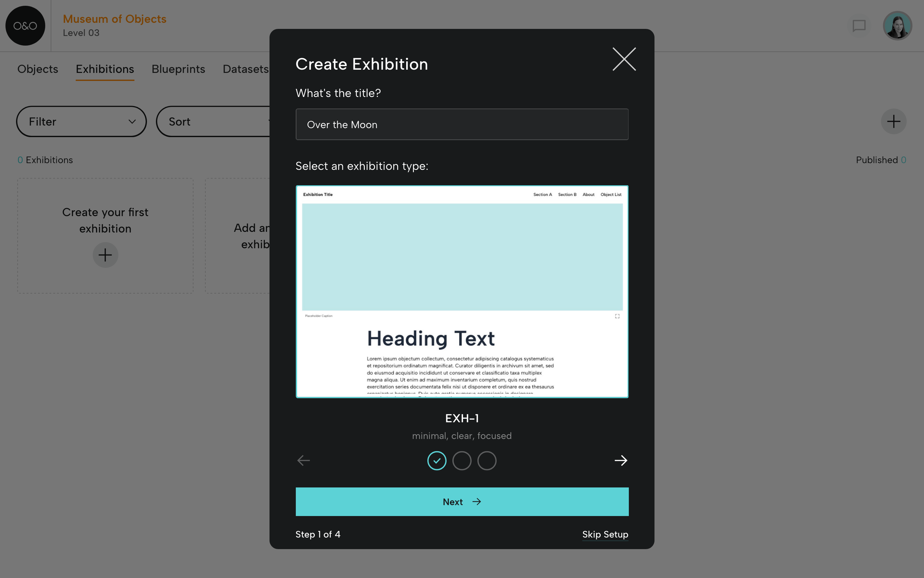Go to next exhibition type arrow
Image resolution: width=924 pixels, height=578 pixels.
[621, 460]
